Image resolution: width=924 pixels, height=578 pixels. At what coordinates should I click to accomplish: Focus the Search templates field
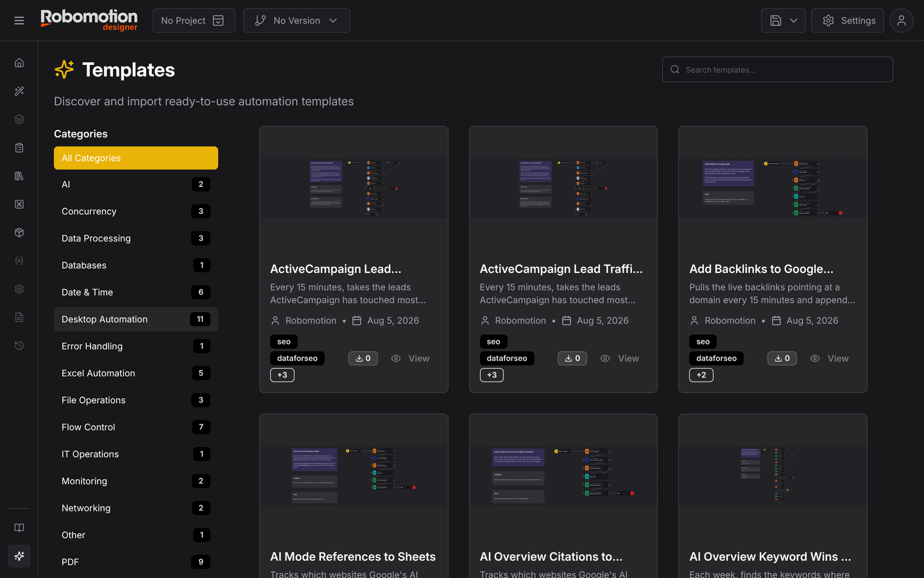[778, 69]
